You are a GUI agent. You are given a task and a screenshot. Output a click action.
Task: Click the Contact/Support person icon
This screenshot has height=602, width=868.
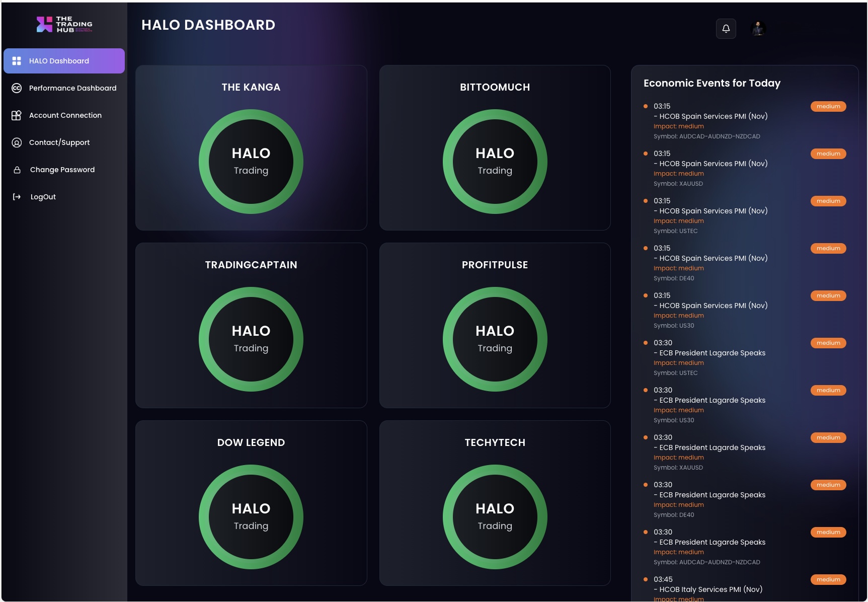pyautogui.click(x=17, y=142)
